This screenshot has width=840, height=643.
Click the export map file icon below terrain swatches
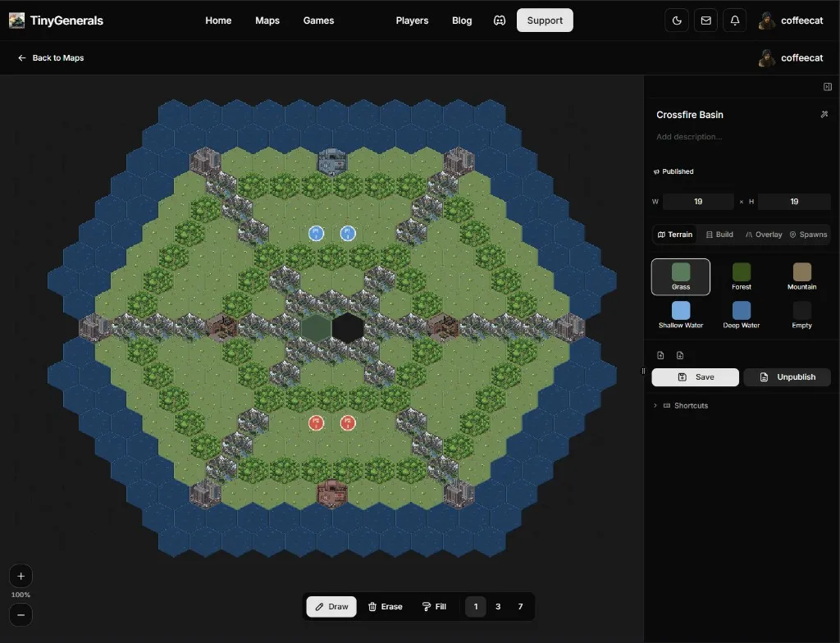point(680,354)
